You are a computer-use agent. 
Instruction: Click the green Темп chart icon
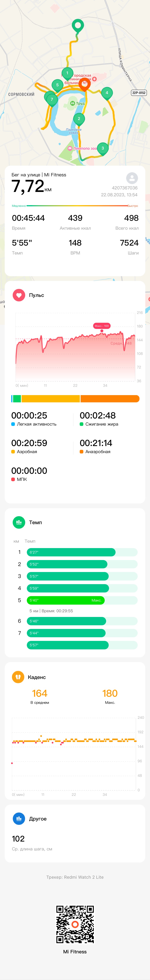pos(19,522)
